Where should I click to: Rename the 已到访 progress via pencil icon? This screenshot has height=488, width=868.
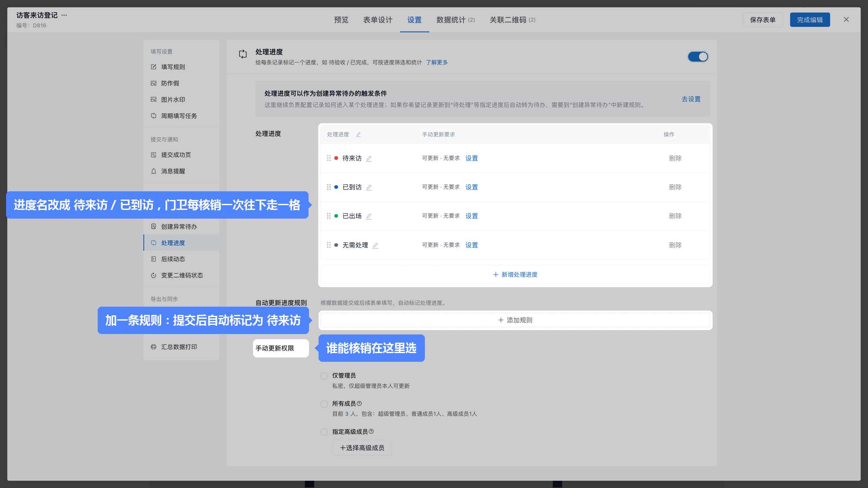pyautogui.click(x=369, y=187)
